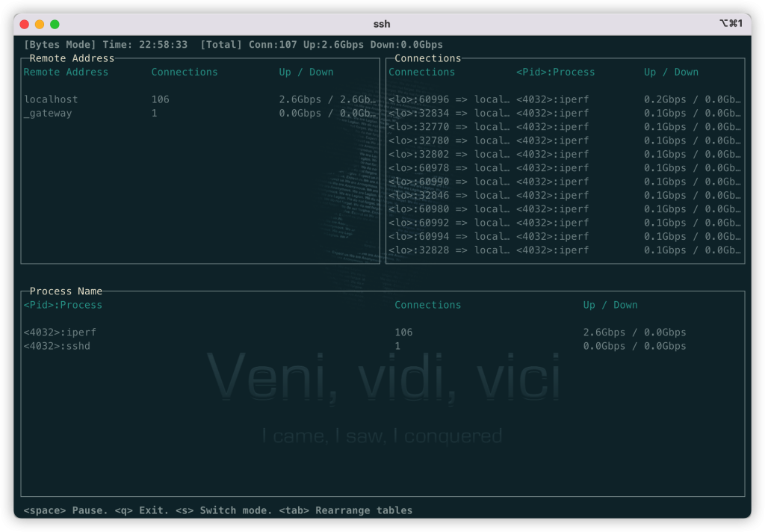Click the Up / Down header in Connections panel
This screenshot has height=532, width=765.
pyautogui.click(x=671, y=72)
